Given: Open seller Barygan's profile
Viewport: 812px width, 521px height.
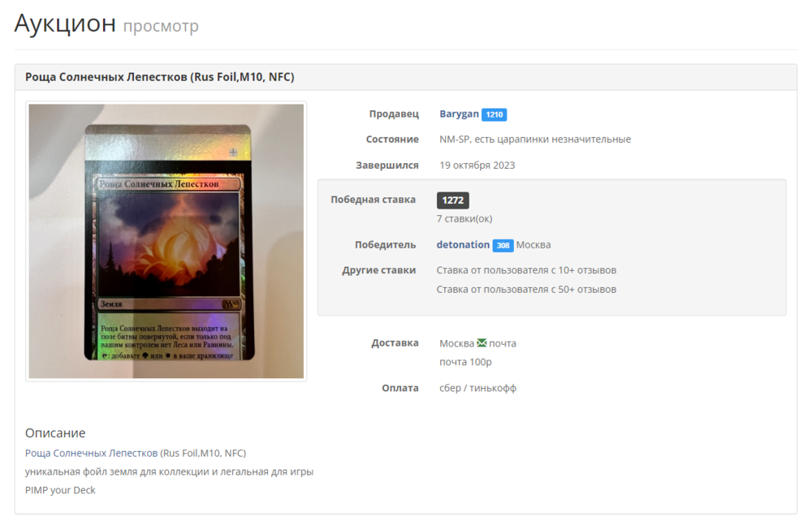Looking at the screenshot, I should click(459, 114).
